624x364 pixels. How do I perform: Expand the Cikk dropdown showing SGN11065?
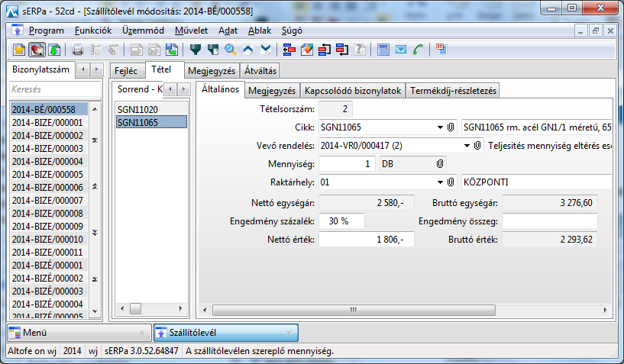(x=440, y=127)
